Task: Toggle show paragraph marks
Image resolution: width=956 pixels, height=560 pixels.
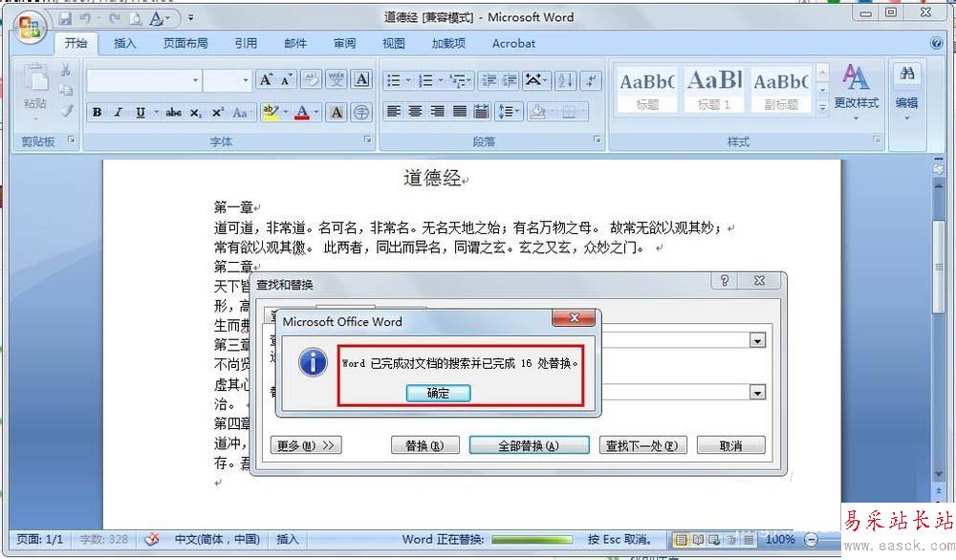Action: [591, 80]
